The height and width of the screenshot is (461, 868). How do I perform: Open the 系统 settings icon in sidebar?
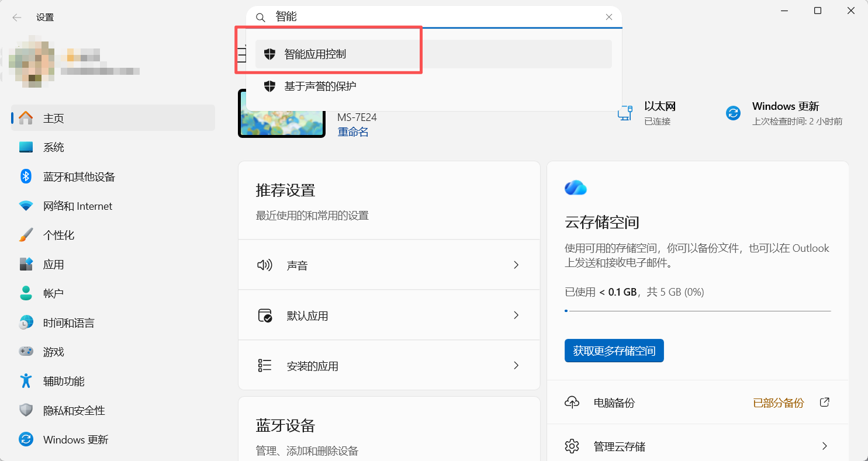click(26, 147)
